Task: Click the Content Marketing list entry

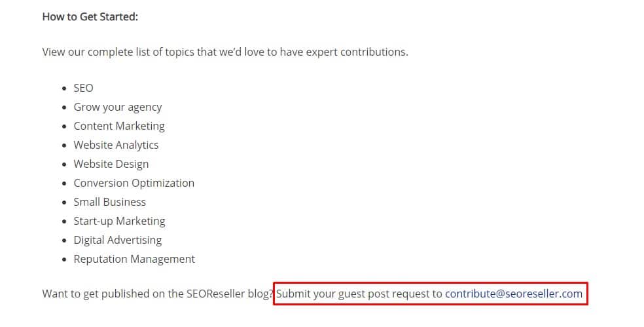Action: pyautogui.click(x=119, y=126)
